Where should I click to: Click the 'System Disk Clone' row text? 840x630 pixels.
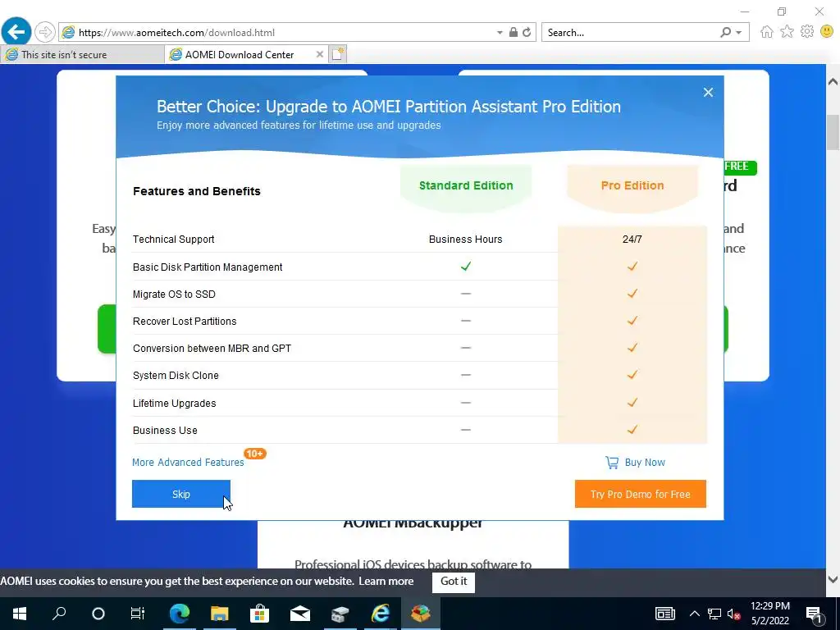(x=176, y=376)
